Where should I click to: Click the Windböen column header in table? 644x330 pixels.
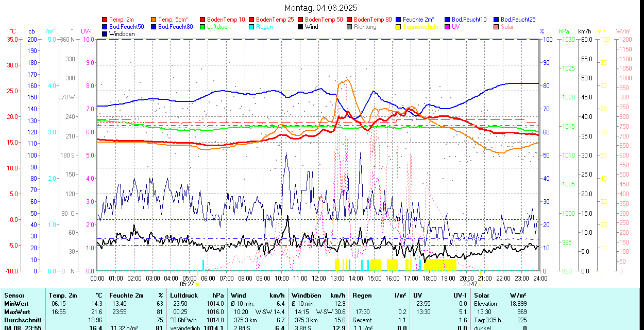point(306,296)
